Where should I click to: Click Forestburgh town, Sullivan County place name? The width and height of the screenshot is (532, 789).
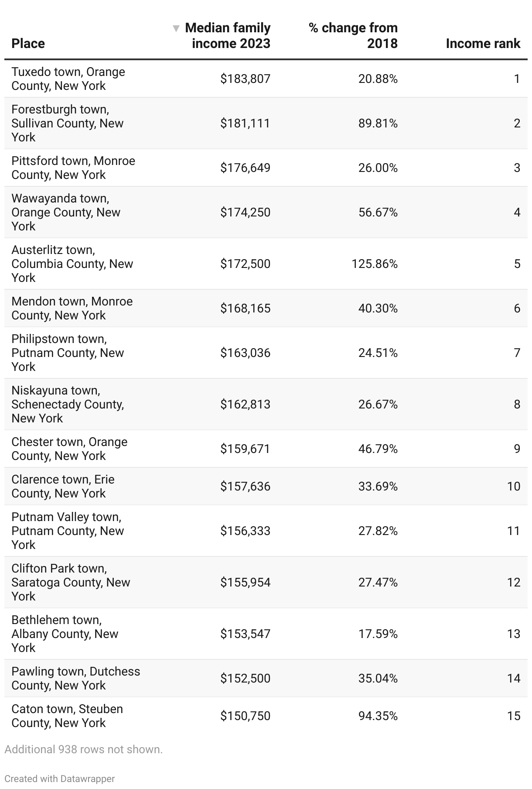tap(67, 123)
